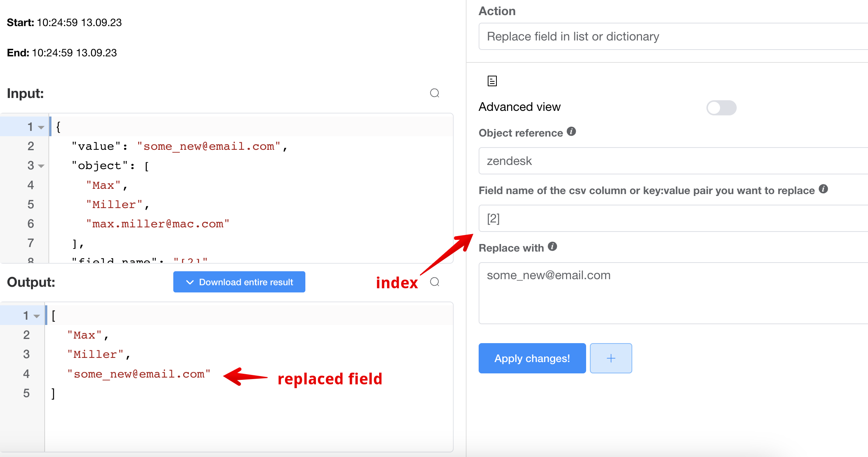Click the Download entire result button
Image resolution: width=868 pixels, height=457 pixels.
[x=239, y=282]
